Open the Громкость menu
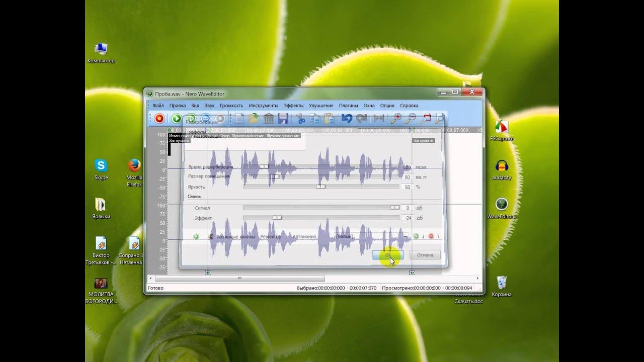This screenshot has height=362, width=644. tap(231, 106)
